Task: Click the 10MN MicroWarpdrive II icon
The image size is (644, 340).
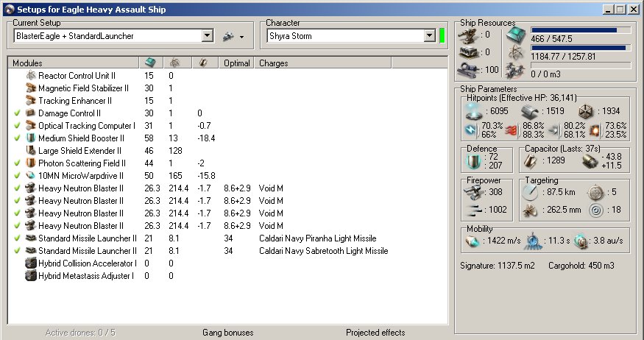Action: 31,175
